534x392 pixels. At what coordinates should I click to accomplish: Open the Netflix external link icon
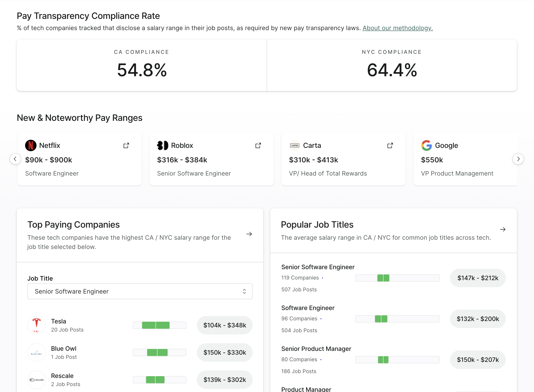[126, 145]
